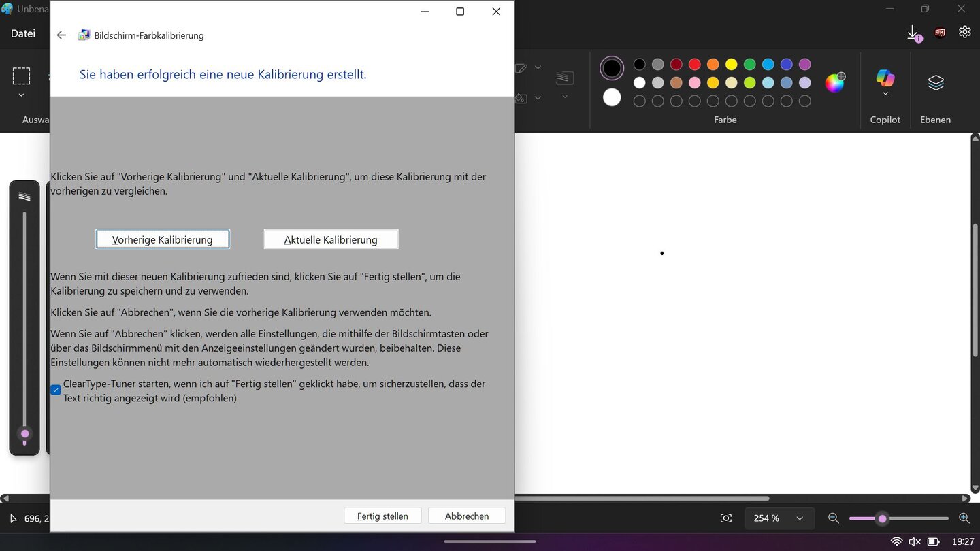Click the zoom-in magnifier icon
Screen dimensions: 980x551
(x=964, y=518)
